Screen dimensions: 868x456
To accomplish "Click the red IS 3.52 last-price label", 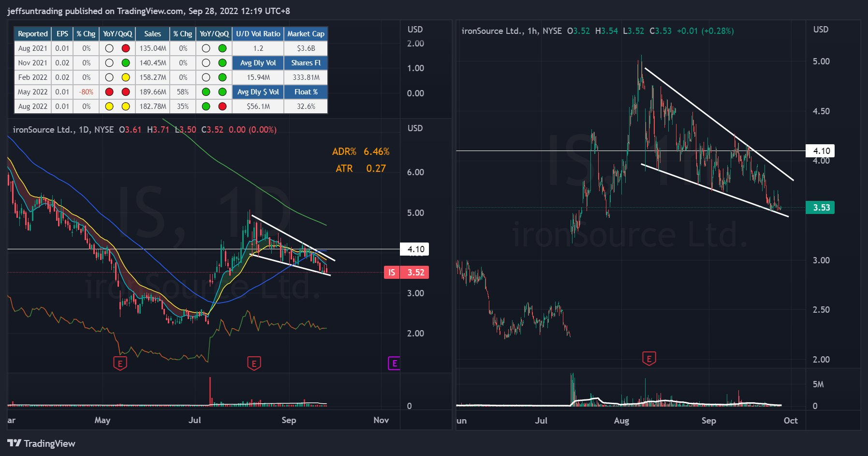I will [x=406, y=273].
